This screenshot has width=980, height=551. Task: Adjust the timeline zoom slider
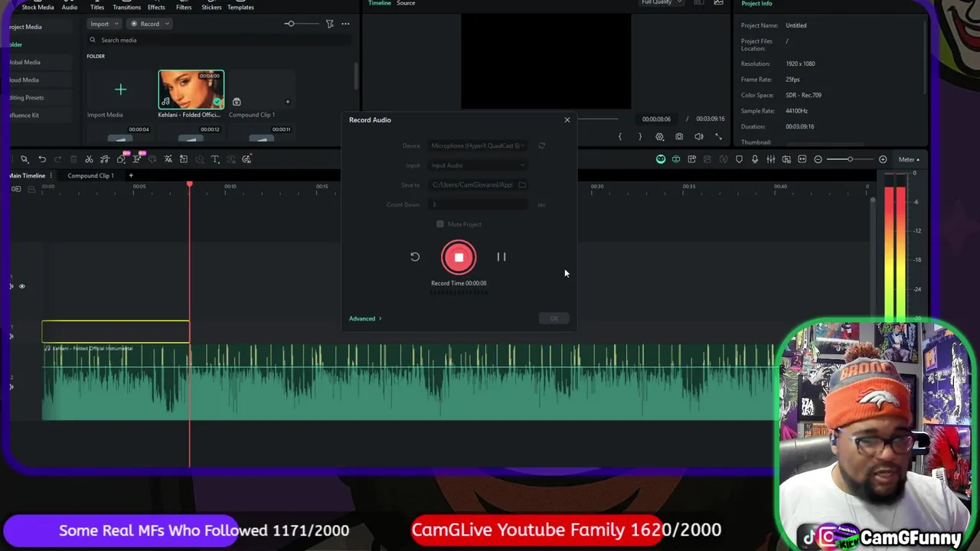point(850,159)
